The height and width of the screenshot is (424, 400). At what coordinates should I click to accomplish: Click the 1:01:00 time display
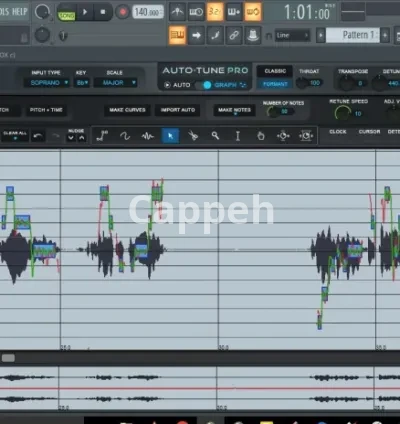(x=307, y=13)
